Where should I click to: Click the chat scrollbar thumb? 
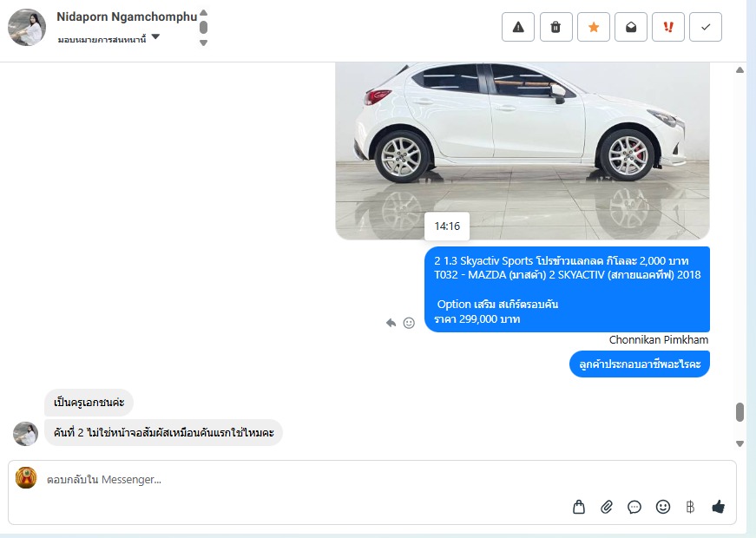pos(740,413)
